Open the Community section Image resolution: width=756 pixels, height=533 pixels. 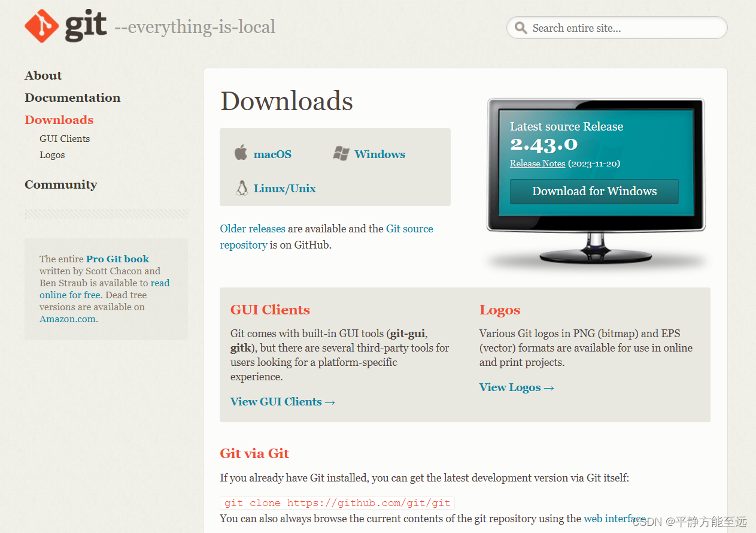coord(60,184)
